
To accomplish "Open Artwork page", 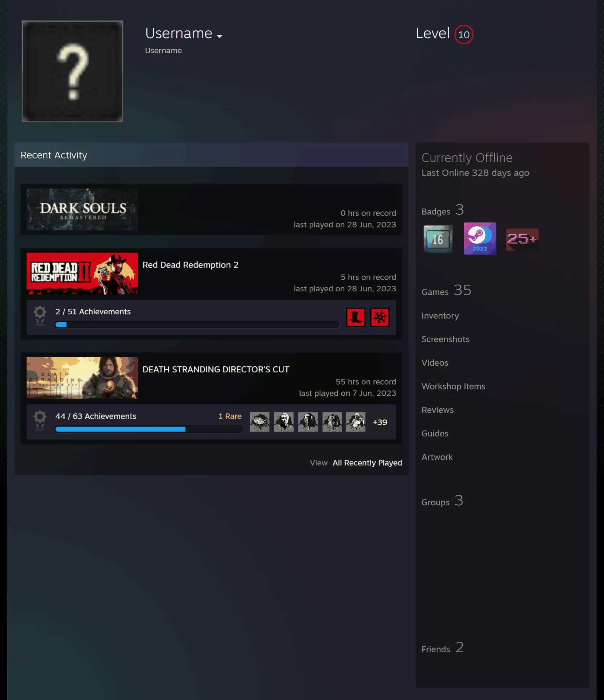I will coord(437,457).
